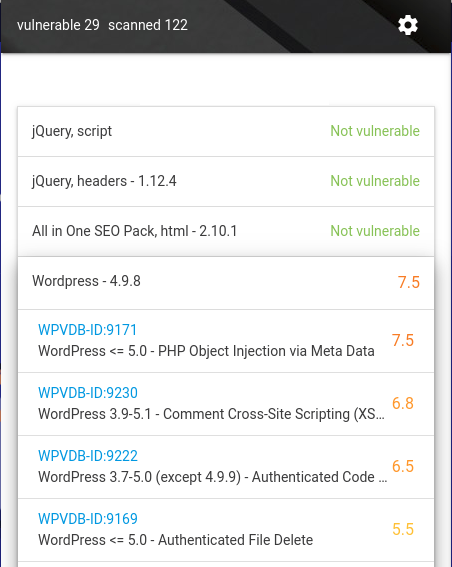The image size is (452, 567).
Task: Select PHP Object Injection via Meta Data entry
Action: pos(206,351)
